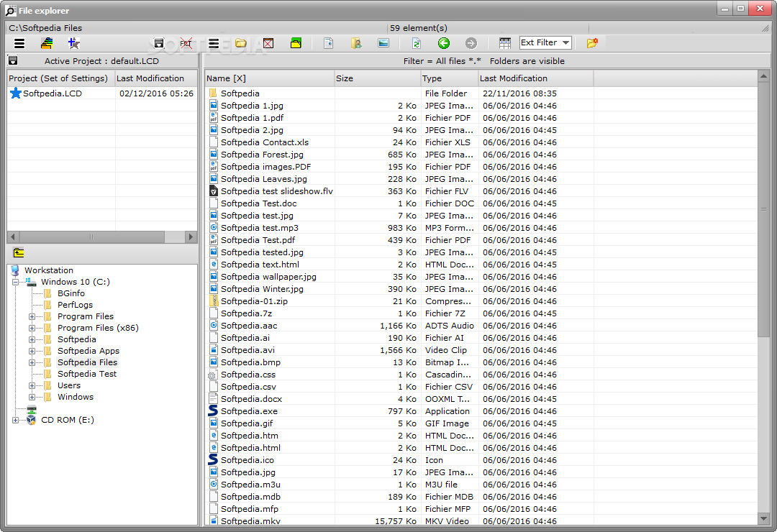Open the hamburger menu at toolbar's left end
This screenshot has height=532, width=777.
19,44
